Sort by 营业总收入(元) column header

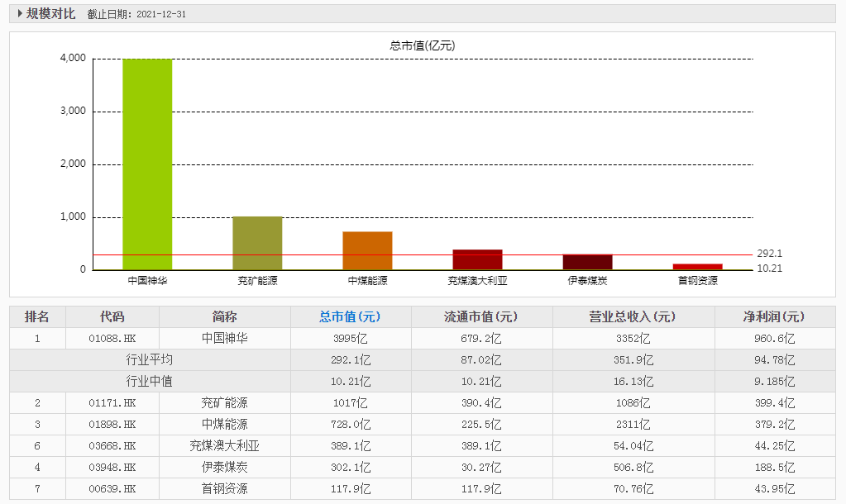633,317
